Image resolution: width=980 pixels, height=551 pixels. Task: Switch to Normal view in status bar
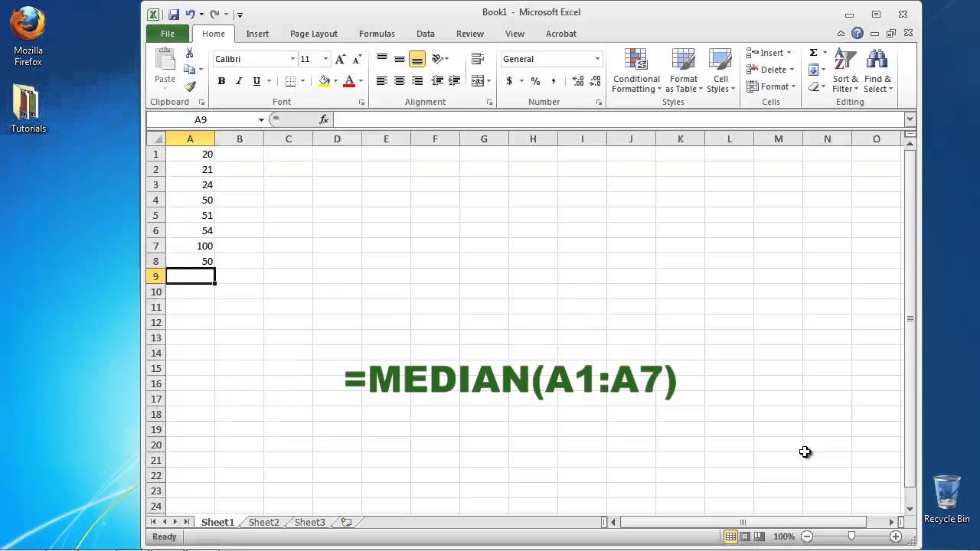click(x=730, y=537)
